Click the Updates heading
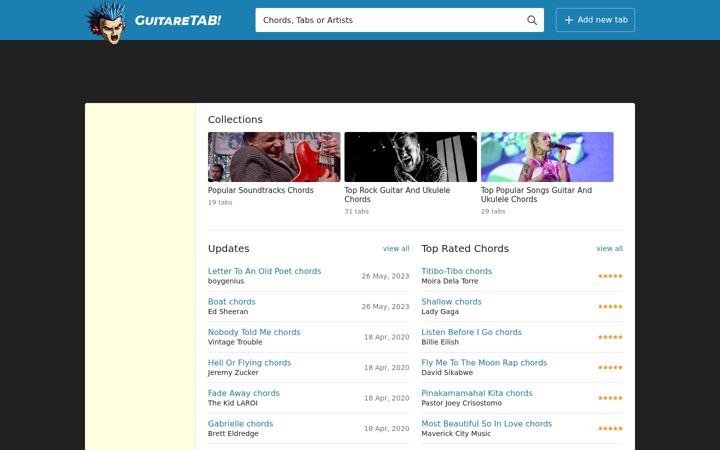This screenshot has height=450, width=720. pos(229,248)
